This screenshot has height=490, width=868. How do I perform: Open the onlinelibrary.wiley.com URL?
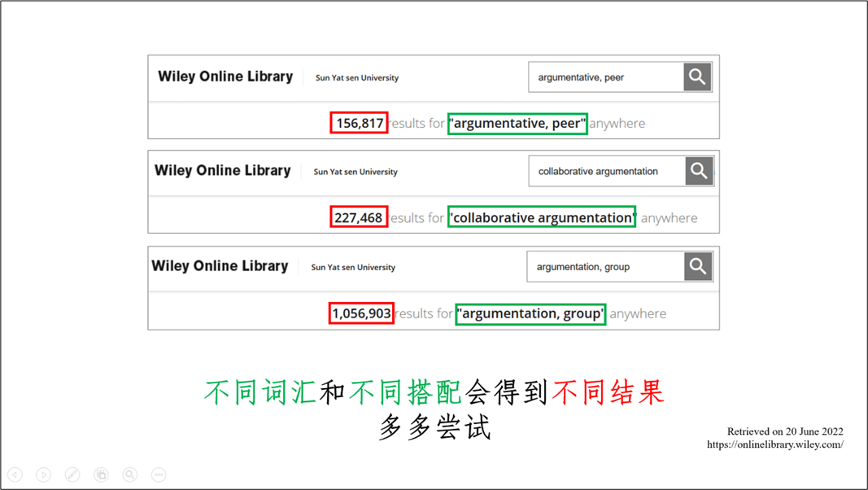tap(774, 444)
